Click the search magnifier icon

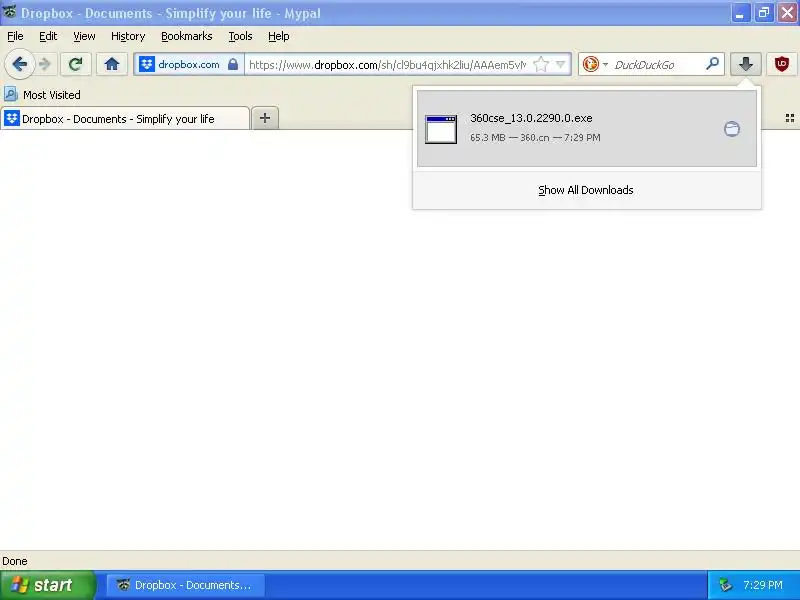712,64
